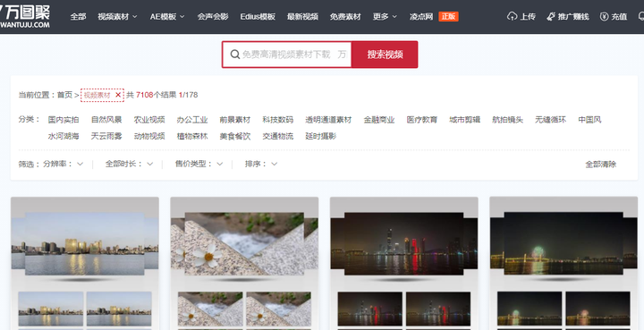Select category 水河湖海
This screenshot has height=330, width=644.
pyautogui.click(x=64, y=136)
